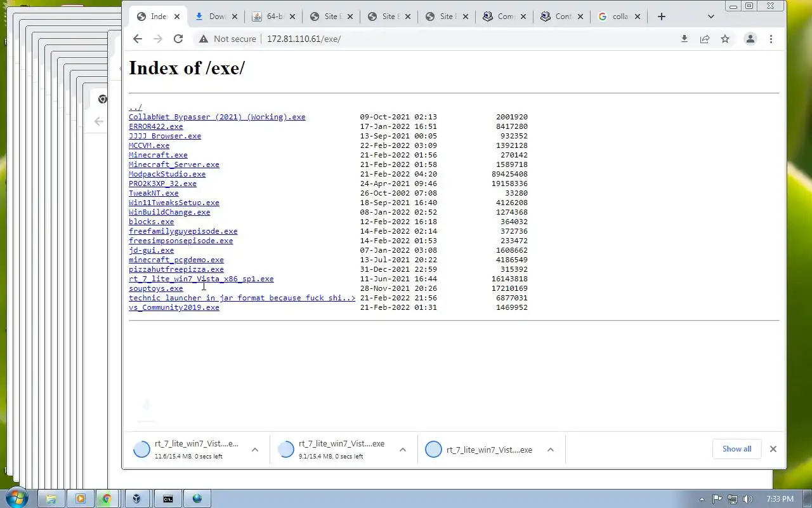Close the 'Inde' active tab
Image resolution: width=812 pixels, height=508 pixels.
tap(177, 17)
